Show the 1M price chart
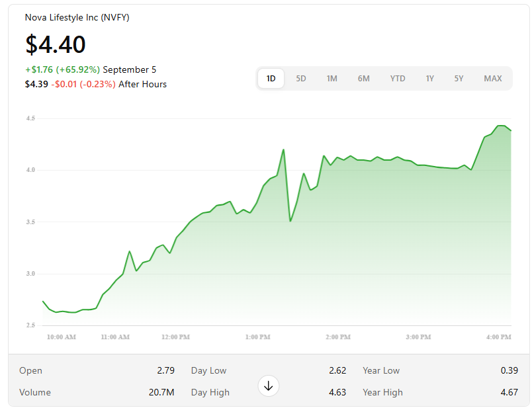The width and height of the screenshot is (532, 410). click(x=332, y=79)
